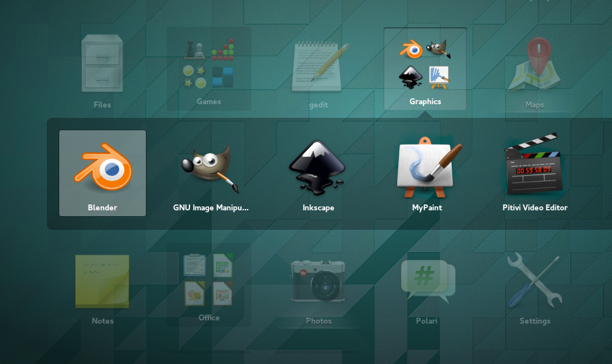The height and width of the screenshot is (364, 612).
Task: Open the yellow Notes sticky icon
Action: click(x=102, y=281)
